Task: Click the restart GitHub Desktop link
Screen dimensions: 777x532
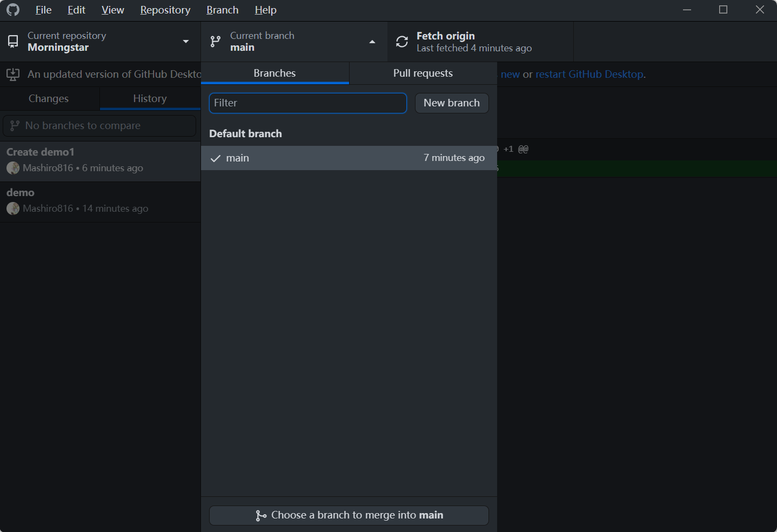Action: [x=589, y=75]
